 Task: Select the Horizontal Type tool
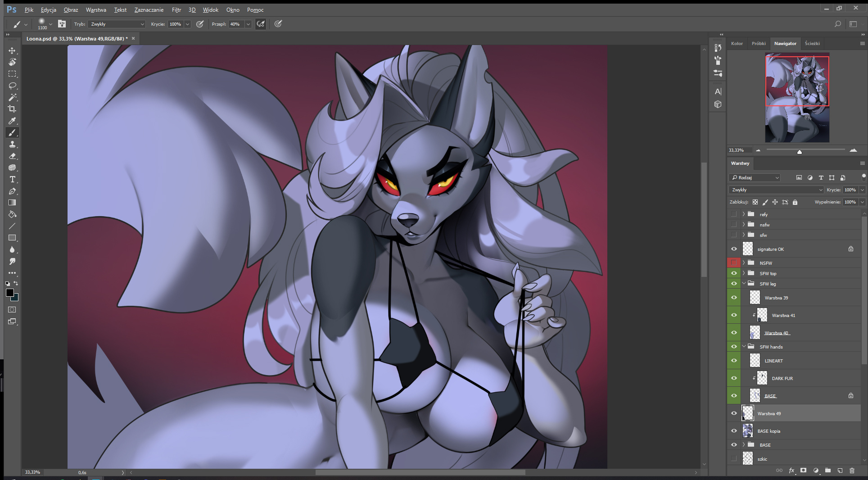[x=12, y=179]
